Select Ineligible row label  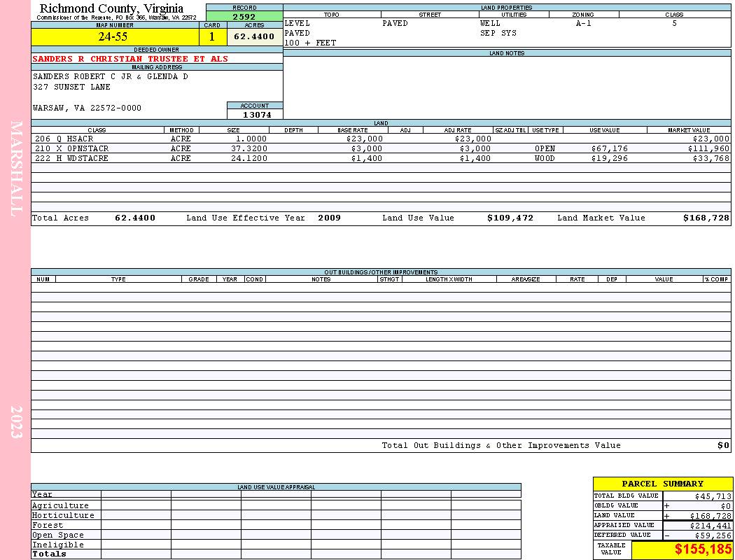point(57,545)
